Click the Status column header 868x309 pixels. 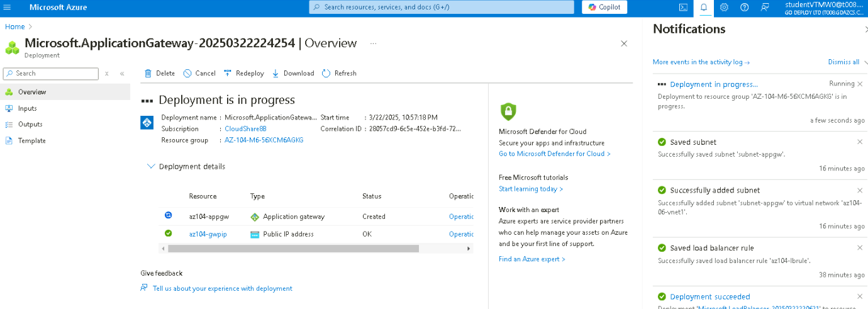372,196
